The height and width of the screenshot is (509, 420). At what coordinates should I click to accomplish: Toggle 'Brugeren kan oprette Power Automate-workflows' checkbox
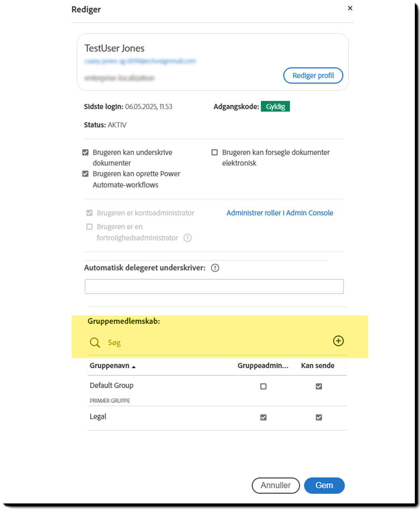(x=85, y=174)
